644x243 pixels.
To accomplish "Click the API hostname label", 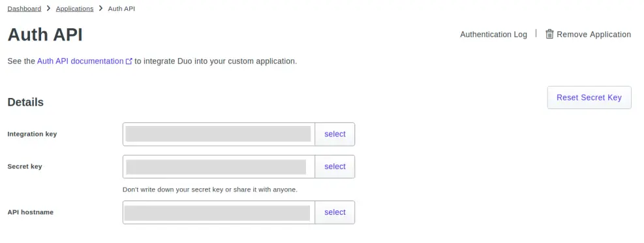I will 31,212.
